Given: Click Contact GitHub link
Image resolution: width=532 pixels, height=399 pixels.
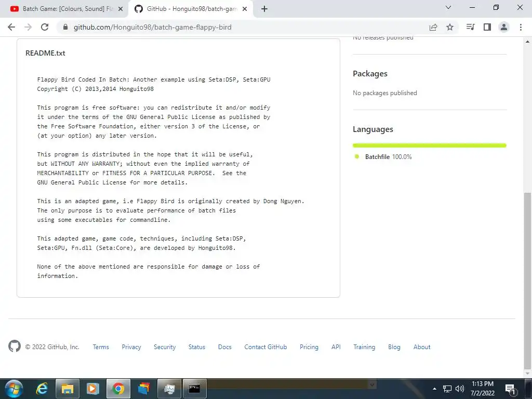Looking at the screenshot, I should click(x=265, y=347).
